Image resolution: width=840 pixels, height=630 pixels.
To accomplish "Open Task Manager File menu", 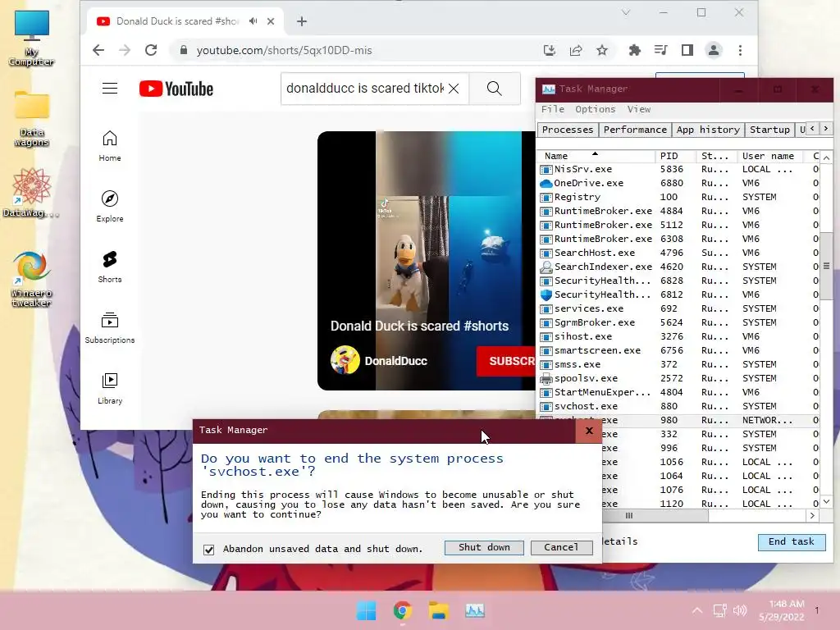I will pyautogui.click(x=552, y=109).
